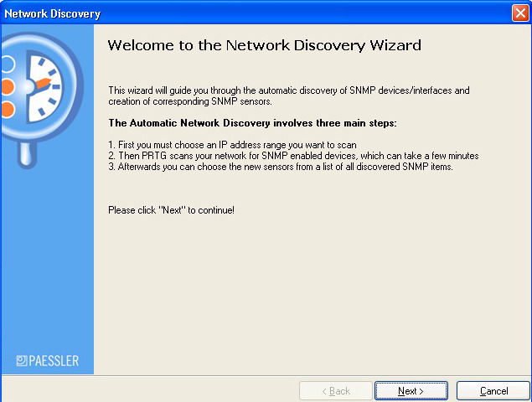The height and width of the screenshot is (402, 532).
Task: Click step 2 about PRTG scanning your network
Action: click(x=293, y=156)
